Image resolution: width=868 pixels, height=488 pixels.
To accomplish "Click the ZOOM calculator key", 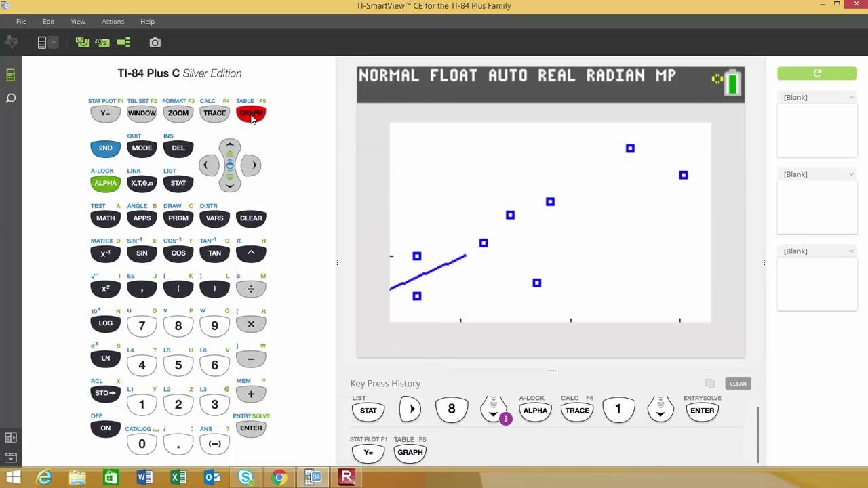I will 178,113.
